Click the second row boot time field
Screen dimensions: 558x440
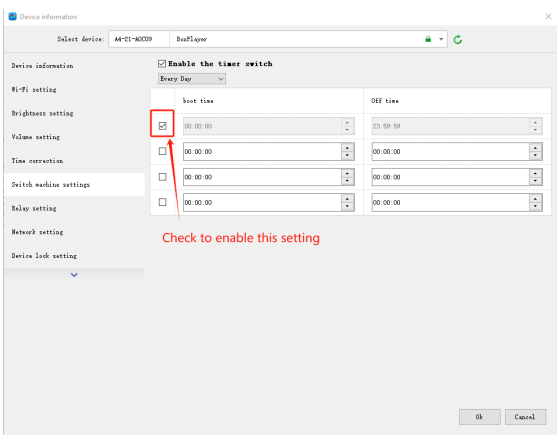[x=262, y=152]
